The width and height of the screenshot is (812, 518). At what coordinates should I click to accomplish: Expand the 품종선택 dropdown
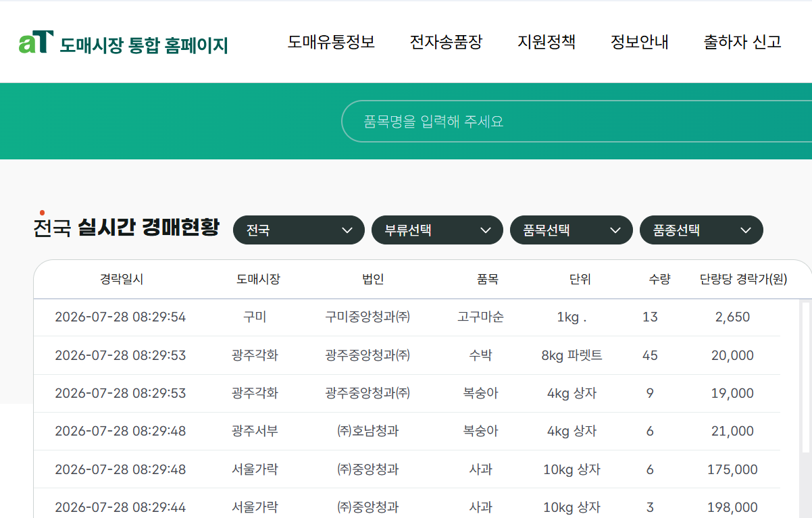pyautogui.click(x=701, y=230)
